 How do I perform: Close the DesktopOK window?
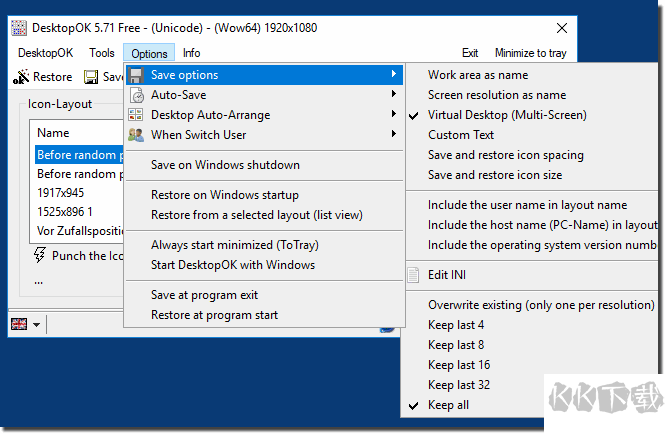coord(562,28)
